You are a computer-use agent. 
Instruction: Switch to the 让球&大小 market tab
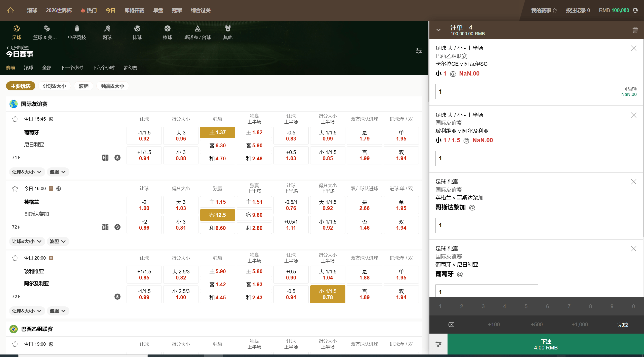[55, 86]
